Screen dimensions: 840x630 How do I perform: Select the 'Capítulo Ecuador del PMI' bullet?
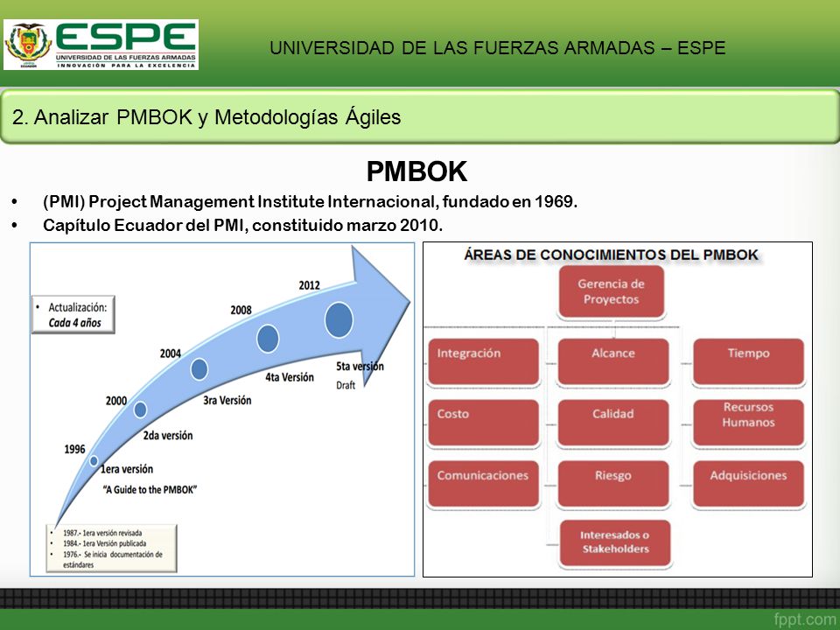[x=242, y=225]
